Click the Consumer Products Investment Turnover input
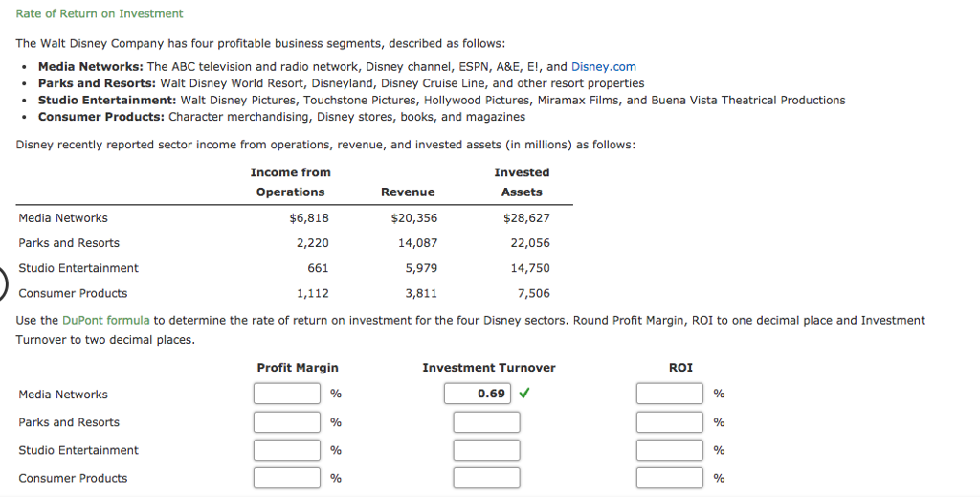 [486, 478]
